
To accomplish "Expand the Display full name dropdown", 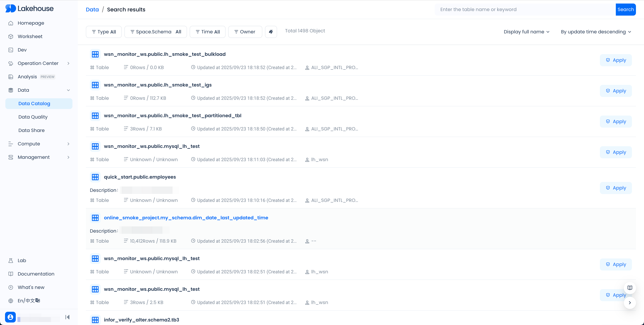I will [526, 32].
